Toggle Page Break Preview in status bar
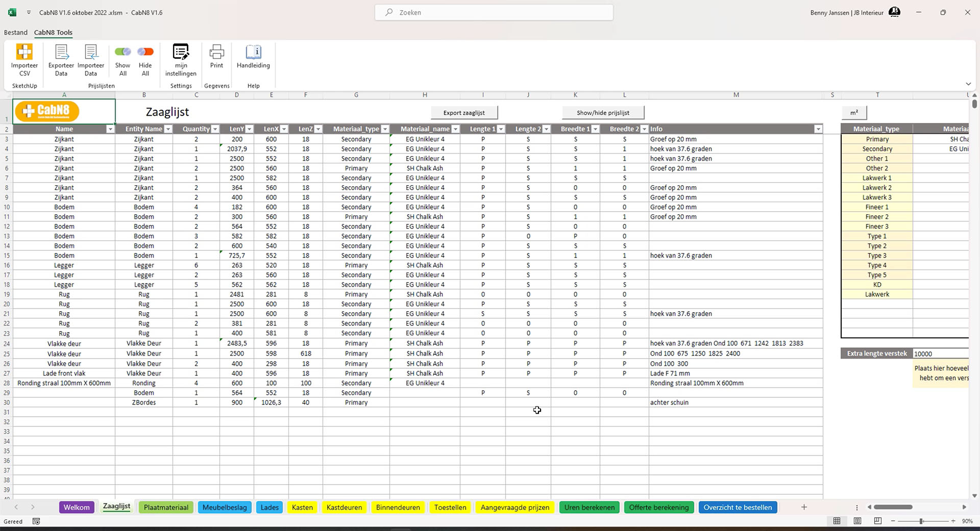 pos(878,521)
